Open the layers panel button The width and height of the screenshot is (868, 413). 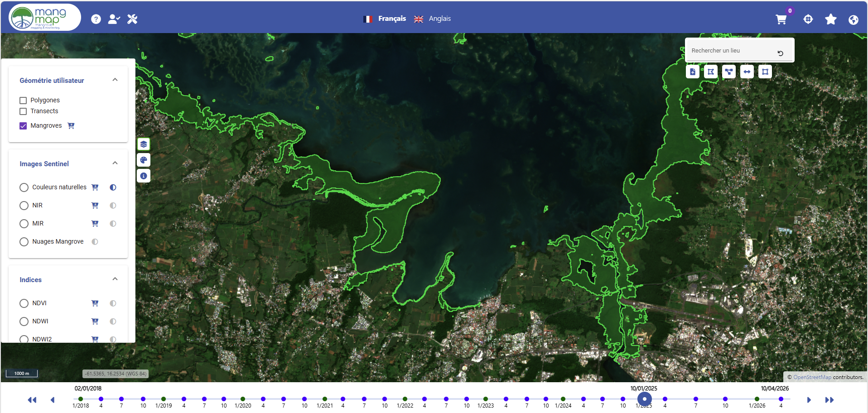144,144
